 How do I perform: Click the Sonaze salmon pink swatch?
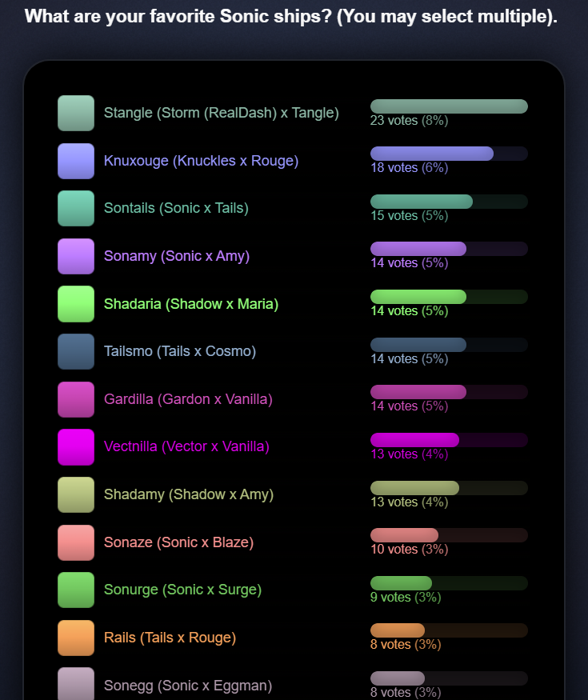(x=76, y=542)
